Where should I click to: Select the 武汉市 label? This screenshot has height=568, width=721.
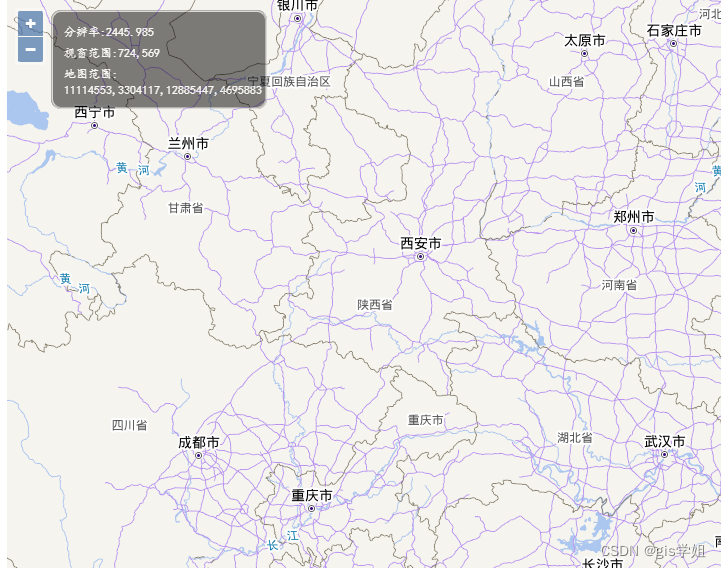665,442
